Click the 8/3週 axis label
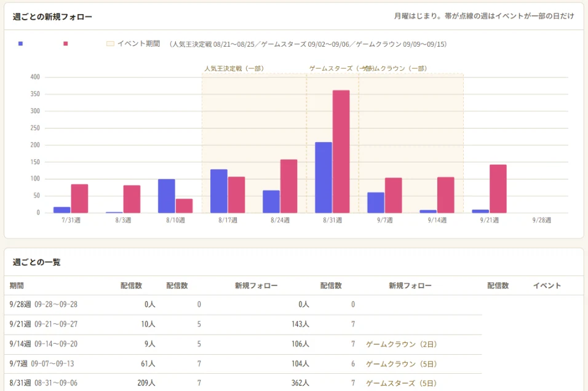The height and width of the screenshot is (391, 588). (123, 220)
